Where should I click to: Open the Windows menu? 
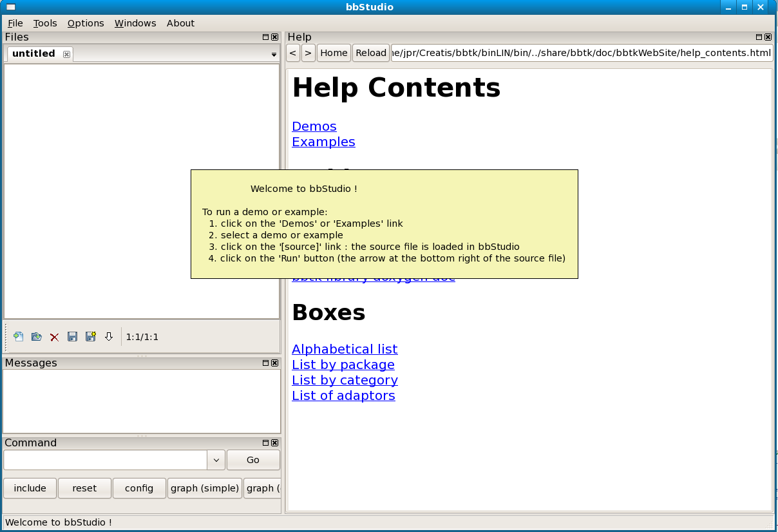[135, 23]
